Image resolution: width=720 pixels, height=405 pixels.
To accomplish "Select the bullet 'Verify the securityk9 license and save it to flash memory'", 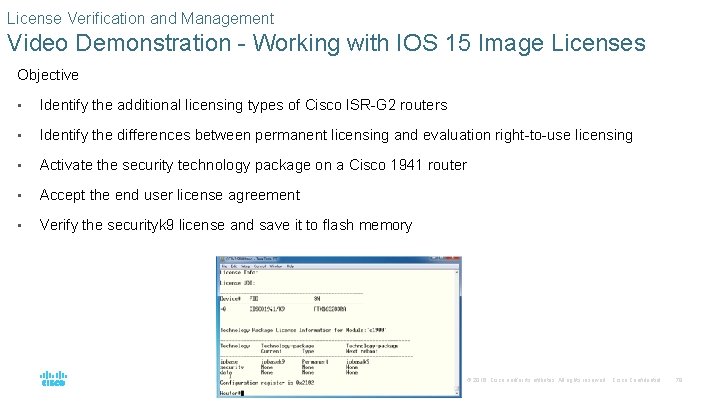I will [226, 225].
